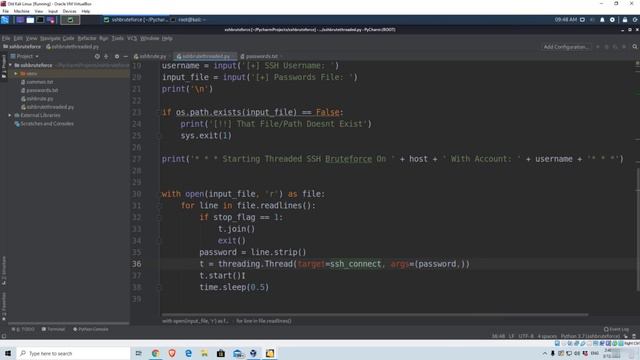Click the locate file target icon in Project panel

pyautogui.click(x=97, y=56)
